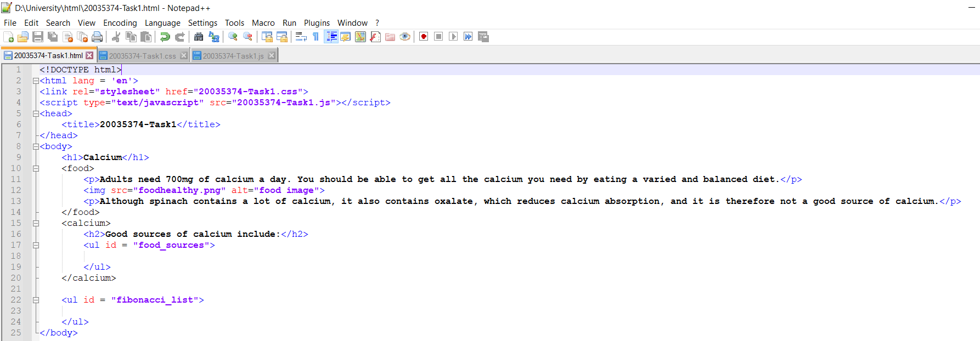Click the word 'Calcium' in h1 line
980x341 pixels.
(x=103, y=157)
